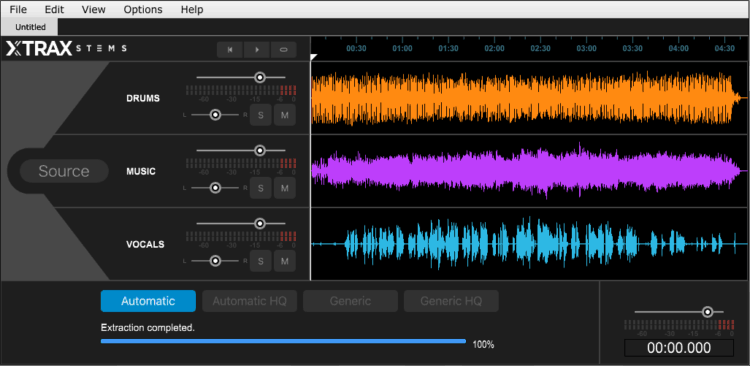Click the 02:30 mark on the timeline ruler

click(x=540, y=48)
